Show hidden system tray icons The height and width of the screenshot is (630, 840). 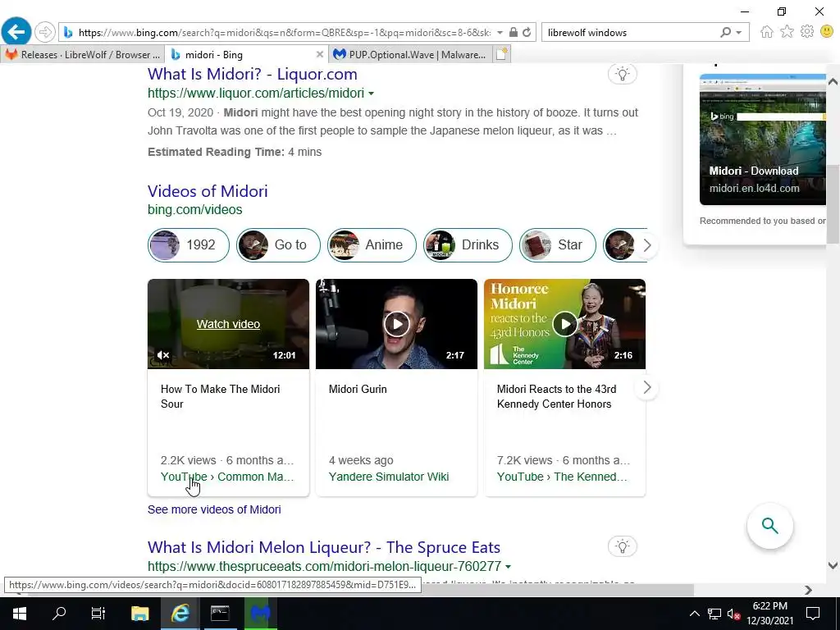pos(694,614)
